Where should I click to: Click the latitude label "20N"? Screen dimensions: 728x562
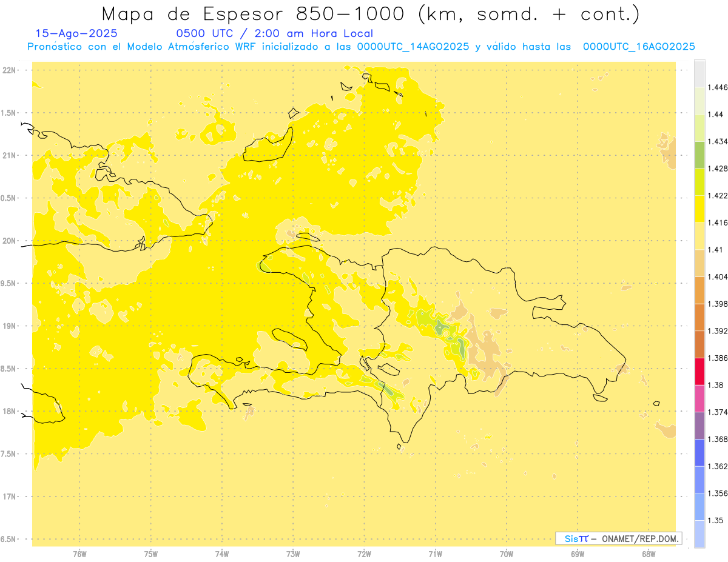(9, 241)
